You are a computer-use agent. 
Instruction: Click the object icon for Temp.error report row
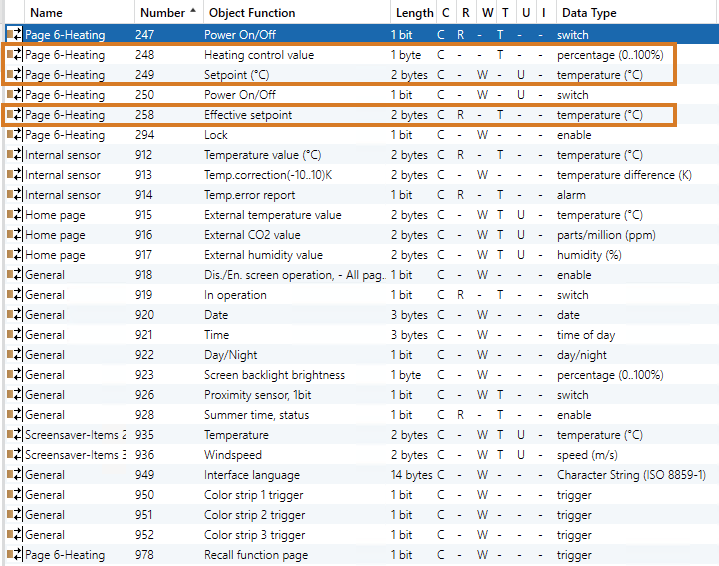coord(14,195)
